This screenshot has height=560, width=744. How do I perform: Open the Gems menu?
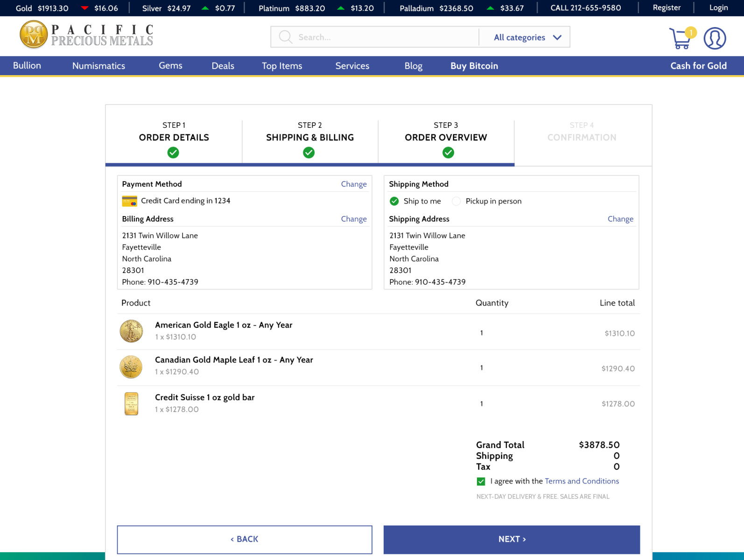(170, 66)
